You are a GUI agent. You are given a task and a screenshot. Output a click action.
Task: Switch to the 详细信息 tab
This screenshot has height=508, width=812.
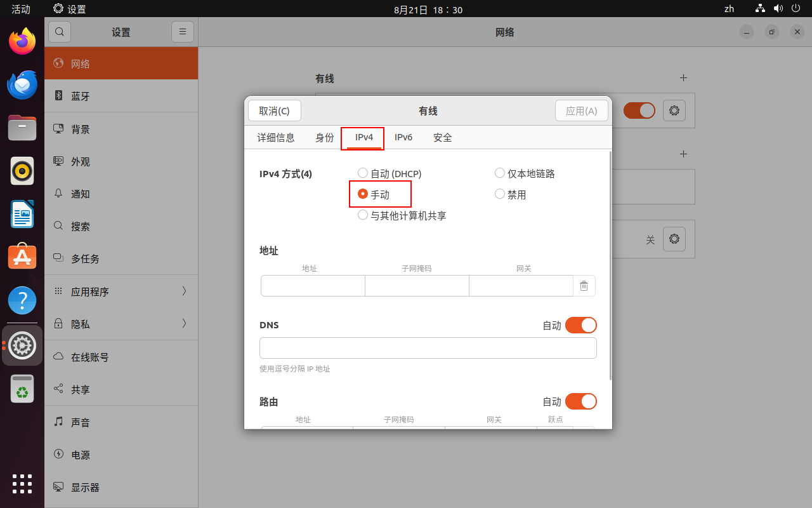coord(276,137)
